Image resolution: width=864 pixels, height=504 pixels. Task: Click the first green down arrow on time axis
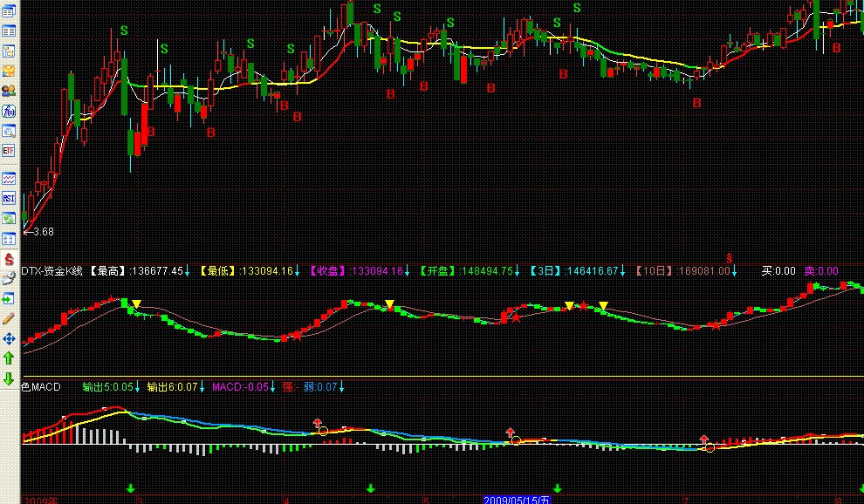[x=131, y=488]
